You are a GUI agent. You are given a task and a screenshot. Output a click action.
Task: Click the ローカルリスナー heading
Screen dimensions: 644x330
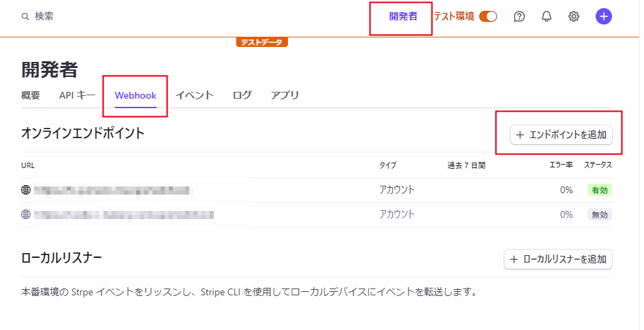pyautogui.click(x=61, y=258)
